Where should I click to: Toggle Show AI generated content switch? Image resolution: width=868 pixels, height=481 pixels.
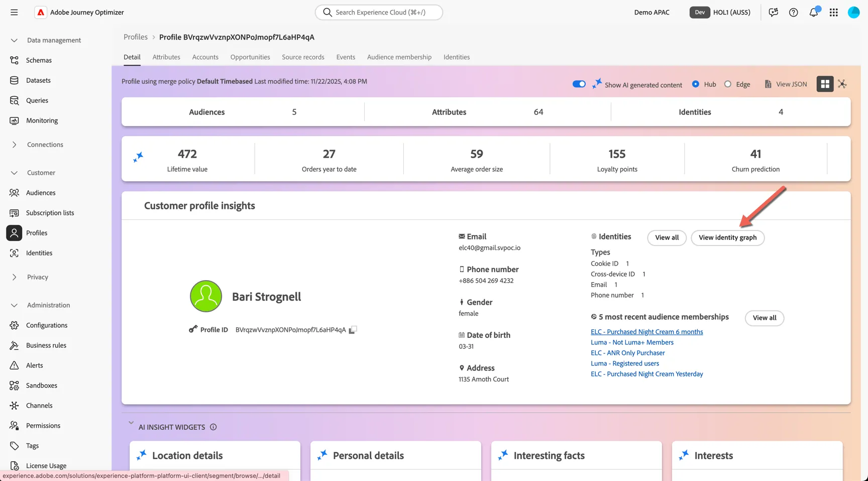pos(579,84)
